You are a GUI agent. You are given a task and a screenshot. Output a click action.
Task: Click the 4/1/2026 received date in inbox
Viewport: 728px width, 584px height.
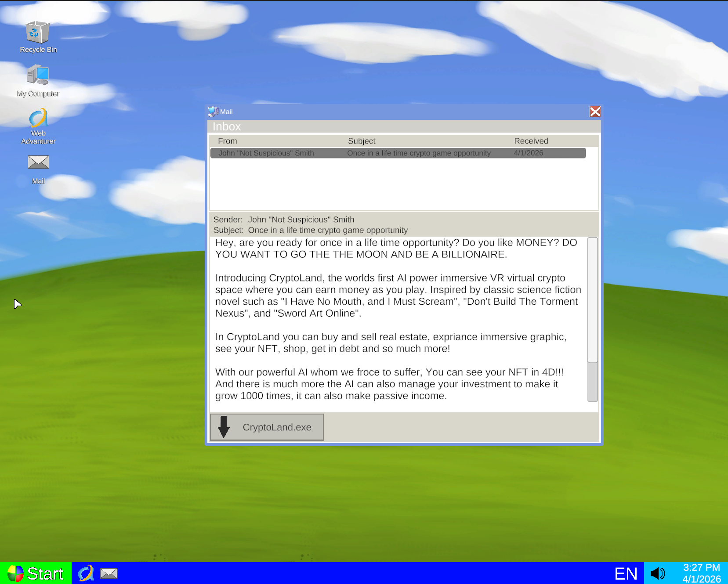point(529,153)
